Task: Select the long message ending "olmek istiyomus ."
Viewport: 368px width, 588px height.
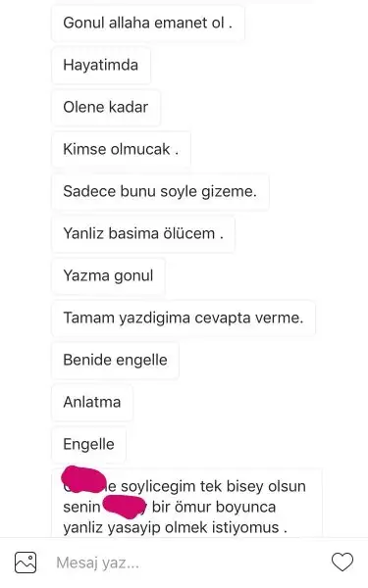Action: [187, 503]
